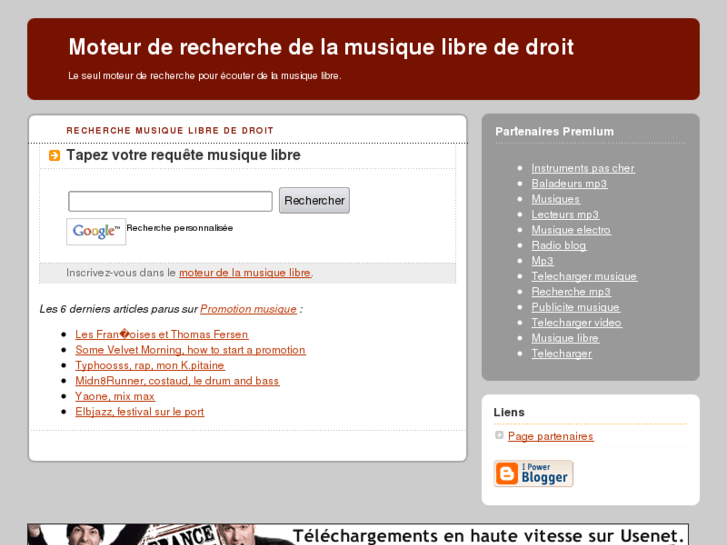The image size is (727, 545).
Task: Open Typhoosss, rap, mon K.pitaine article
Action: (x=150, y=365)
